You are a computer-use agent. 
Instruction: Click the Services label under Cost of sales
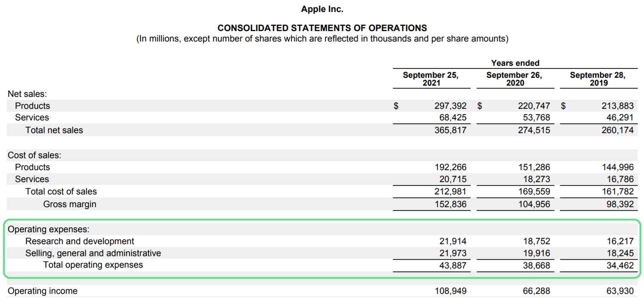(x=32, y=179)
